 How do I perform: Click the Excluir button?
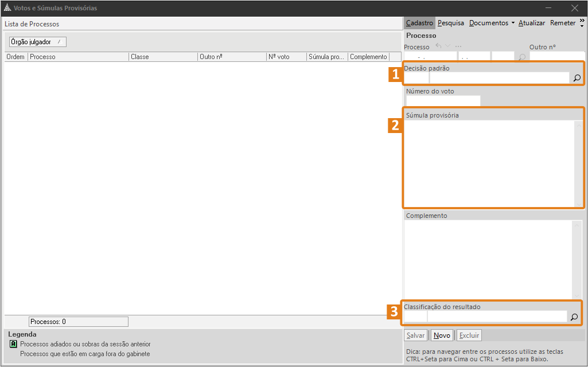pyautogui.click(x=469, y=335)
